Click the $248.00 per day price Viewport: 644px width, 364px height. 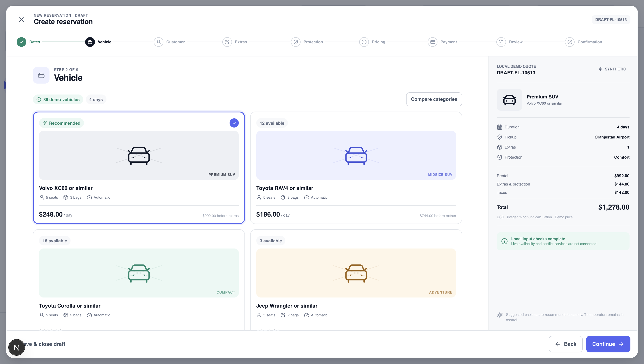point(56,215)
